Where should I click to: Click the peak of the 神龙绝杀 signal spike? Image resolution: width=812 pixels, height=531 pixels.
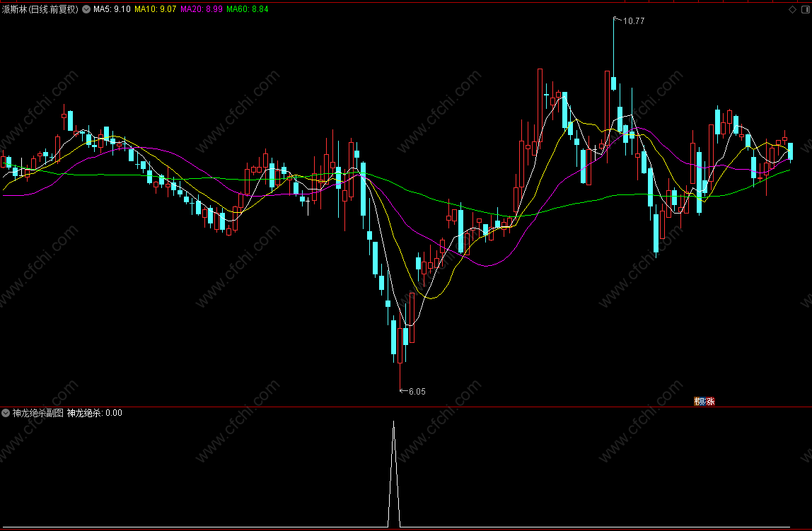394,422
